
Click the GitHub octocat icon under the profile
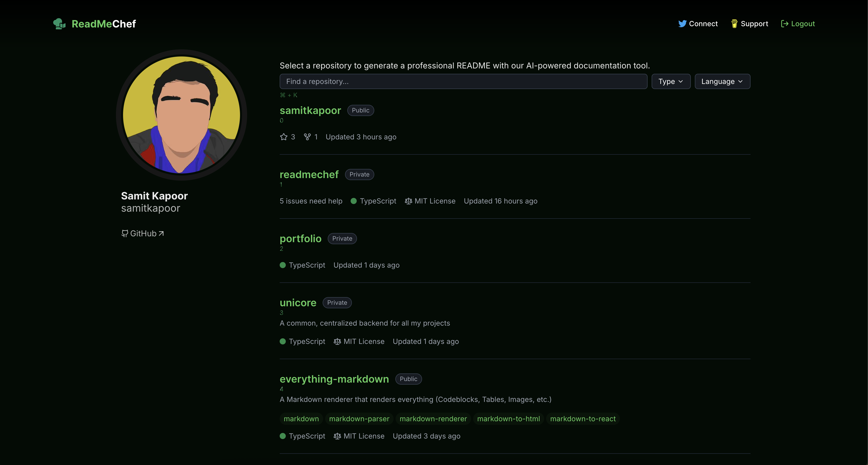coord(125,234)
